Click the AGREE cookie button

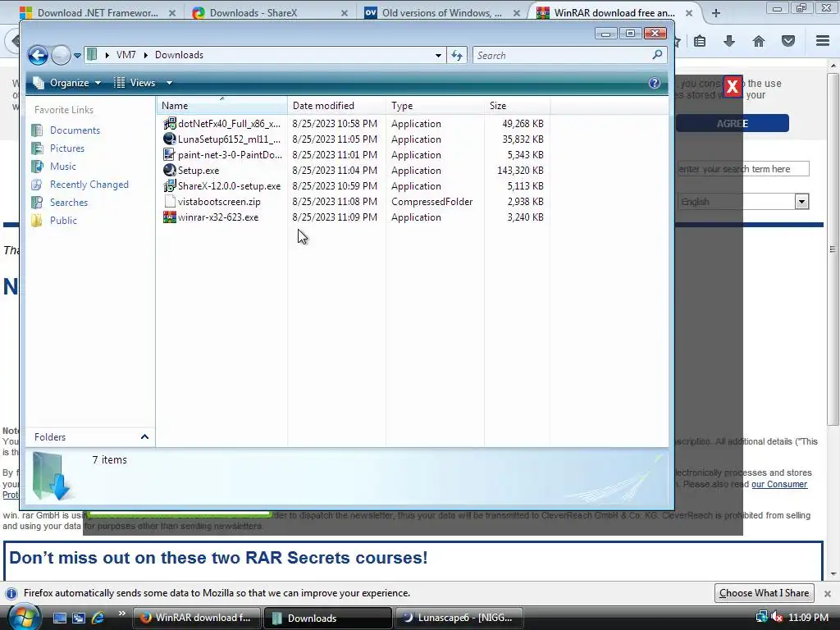[733, 123]
